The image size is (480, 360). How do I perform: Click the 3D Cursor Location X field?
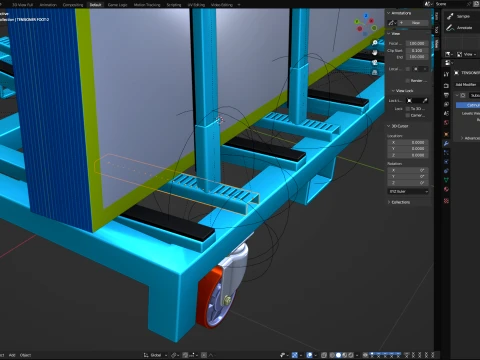(408, 142)
